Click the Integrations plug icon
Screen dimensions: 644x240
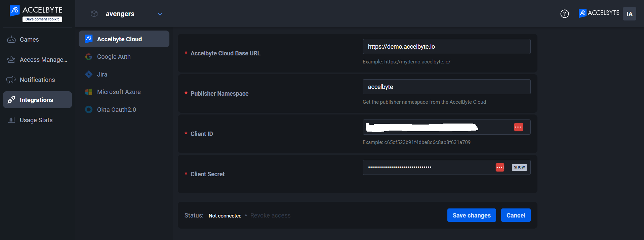pyautogui.click(x=11, y=100)
